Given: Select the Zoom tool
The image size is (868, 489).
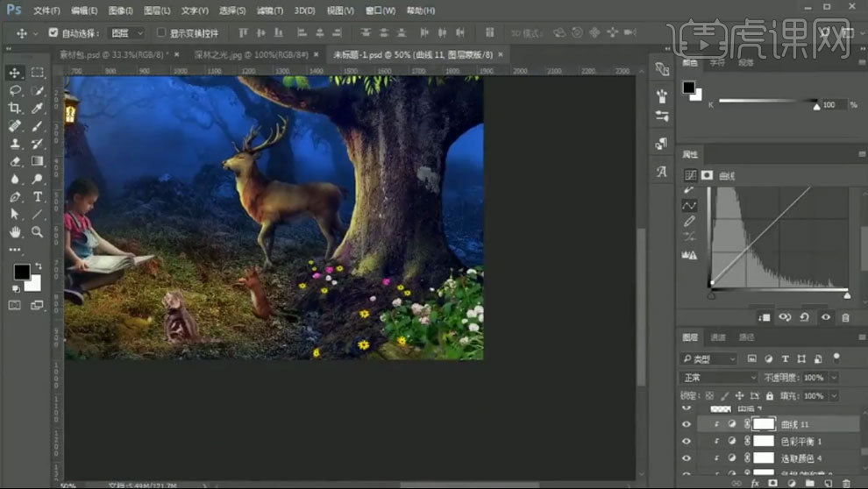Looking at the screenshot, I should (x=37, y=231).
